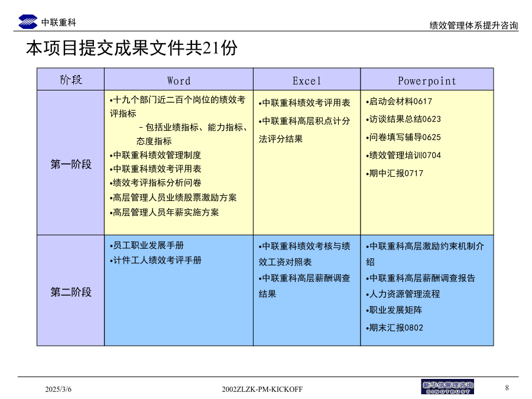532x399 pixels.
Task: Click the slide title 本项目提交成果文件共21份
Action: (x=132, y=47)
